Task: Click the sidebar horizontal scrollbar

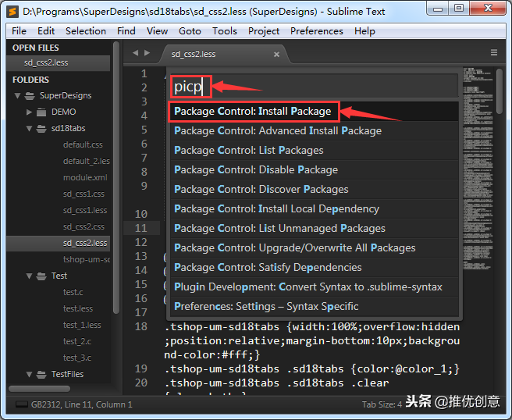Action: point(39,389)
